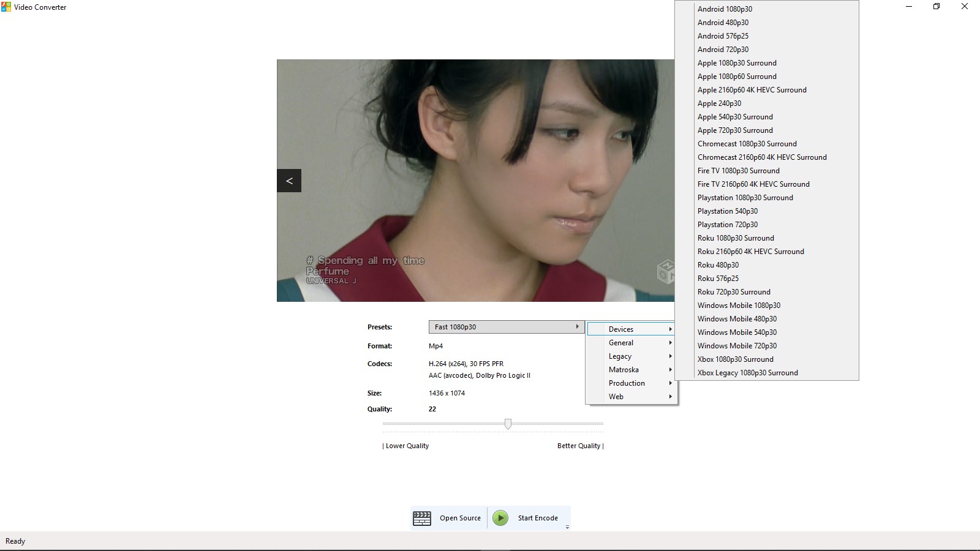Select Roku 720p30 Surround preset
This screenshot has height=551, width=980.
pos(767,292)
